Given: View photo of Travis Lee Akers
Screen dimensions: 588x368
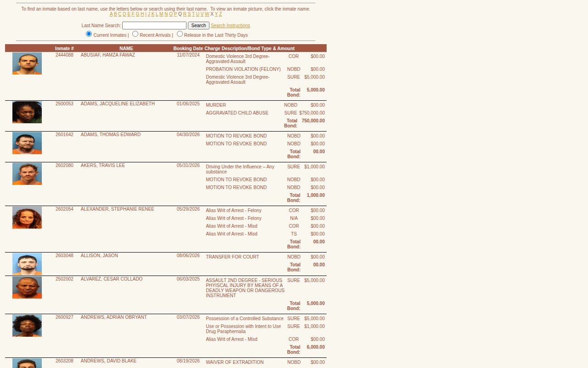Looking at the screenshot, I should pos(27,174).
